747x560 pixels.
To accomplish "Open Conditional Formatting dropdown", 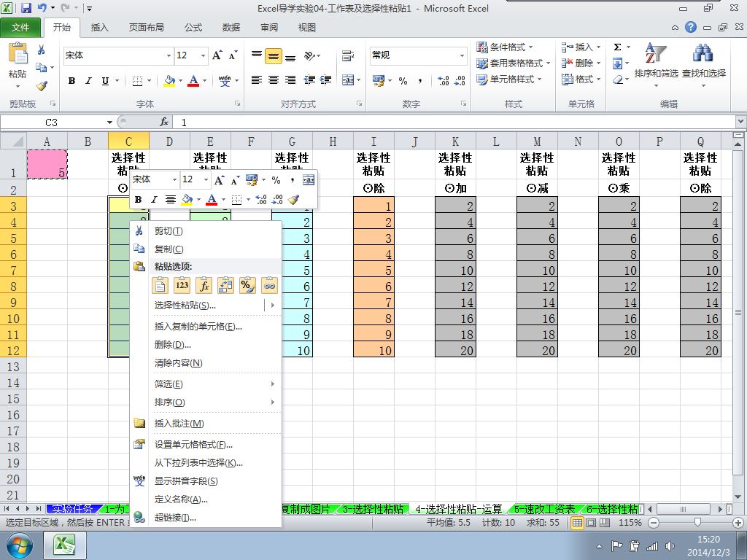I will click(505, 47).
